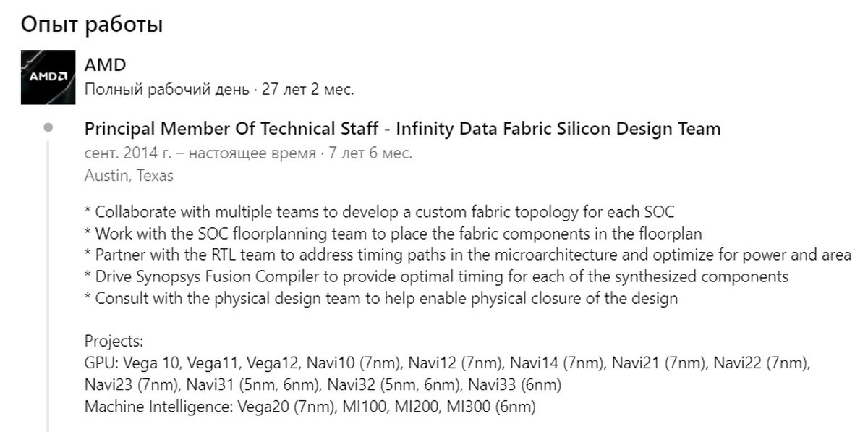Click the AMD company logo
868x432 pixels.
click(x=48, y=77)
